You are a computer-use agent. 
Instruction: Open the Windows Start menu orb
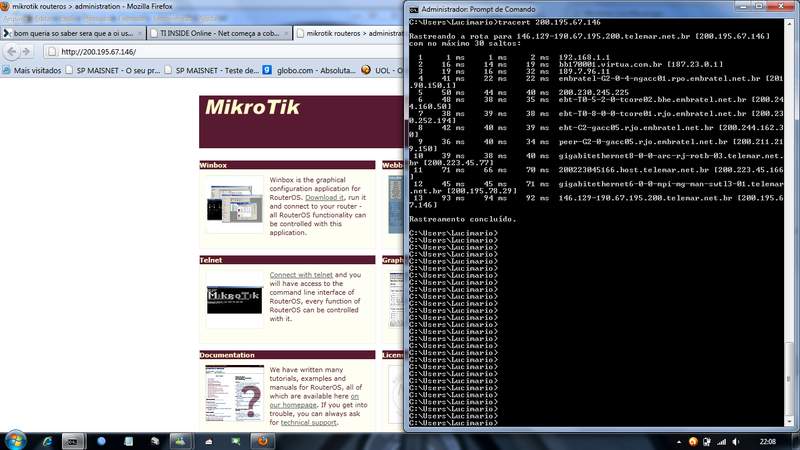coord(15,440)
